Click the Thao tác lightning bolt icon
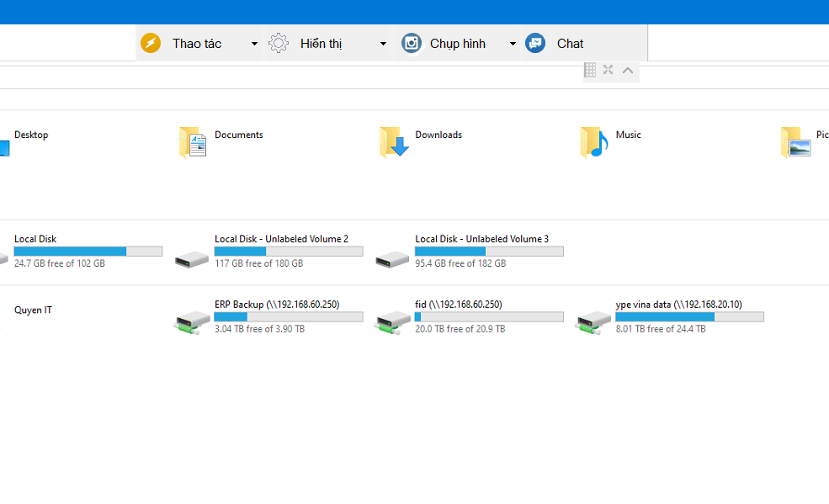829x504 pixels. 151,43
